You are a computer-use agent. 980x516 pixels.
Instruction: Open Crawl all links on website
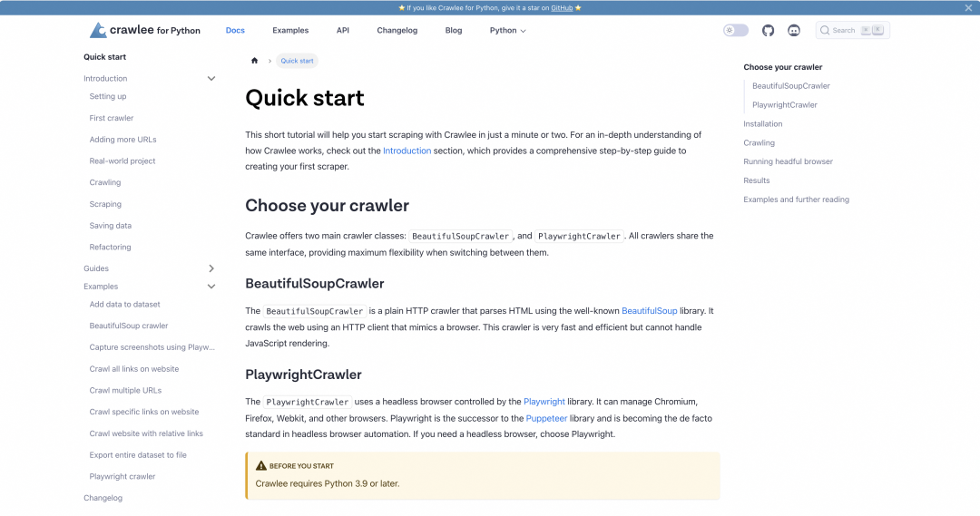[x=133, y=369]
